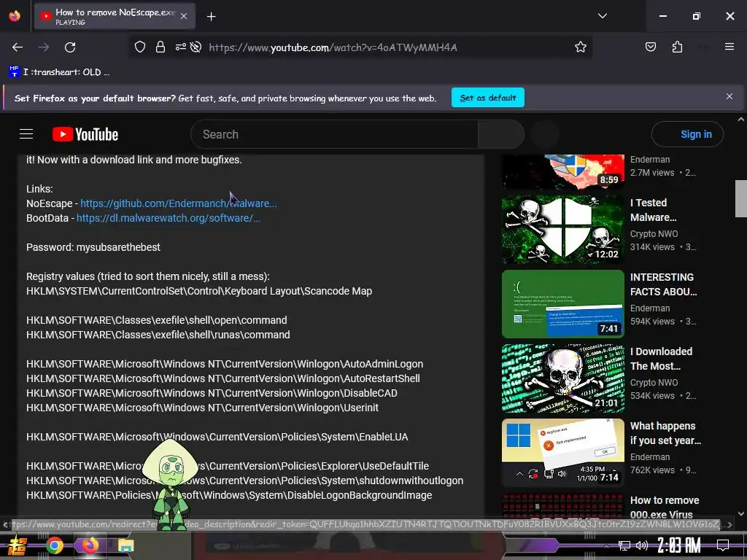
Task: Open the site permissions icon in address bar
Action: tap(181, 47)
